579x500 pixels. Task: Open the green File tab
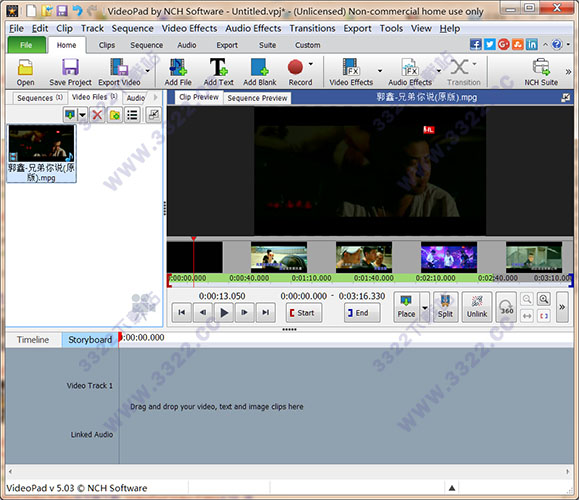[x=26, y=45]
